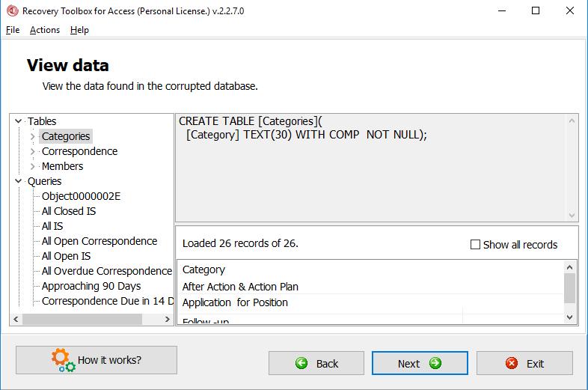Click the red X icon on Exit button
Image resolution: width=588 pixels, height=390 pixels.
512,363
